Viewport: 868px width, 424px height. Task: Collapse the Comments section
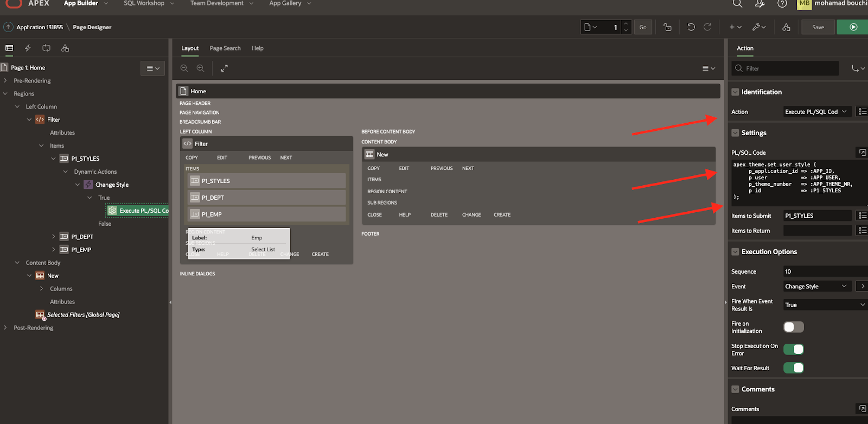pos(735,389)
